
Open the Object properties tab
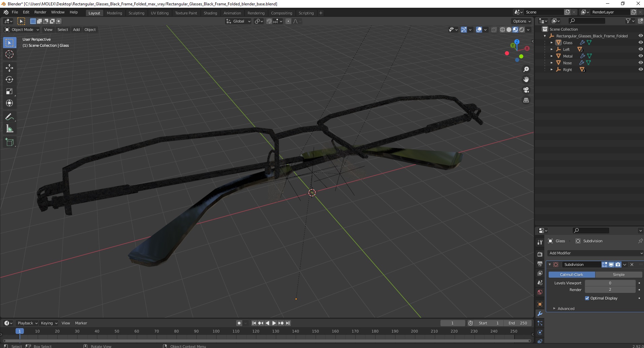coord(540,304)
